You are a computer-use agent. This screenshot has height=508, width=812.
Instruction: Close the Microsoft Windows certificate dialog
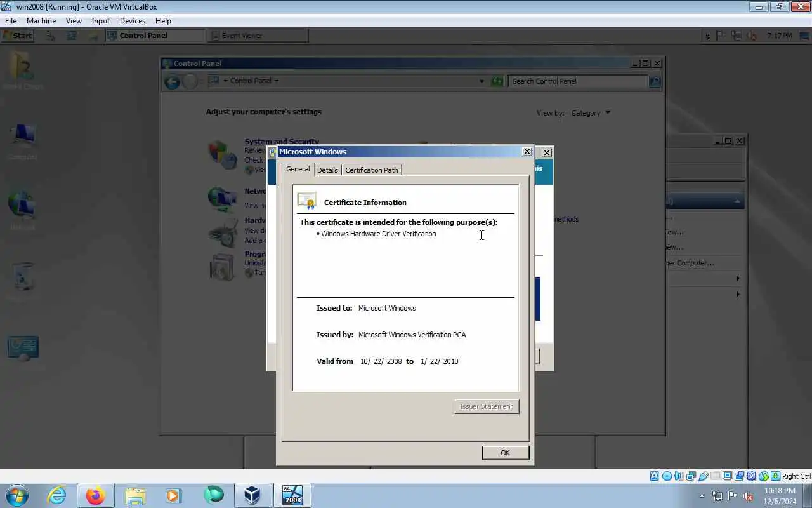527,152
